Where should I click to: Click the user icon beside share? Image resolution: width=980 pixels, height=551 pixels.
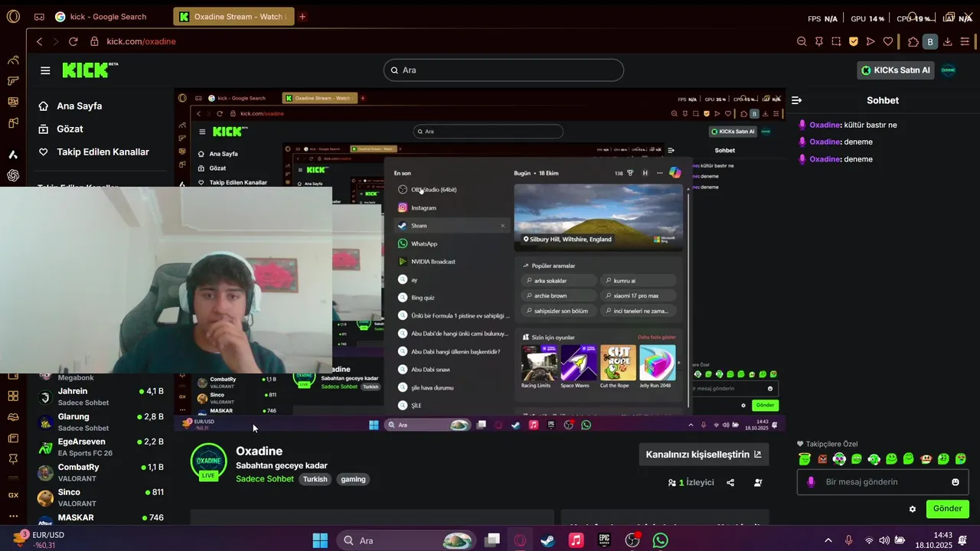[x=758, y=483]
